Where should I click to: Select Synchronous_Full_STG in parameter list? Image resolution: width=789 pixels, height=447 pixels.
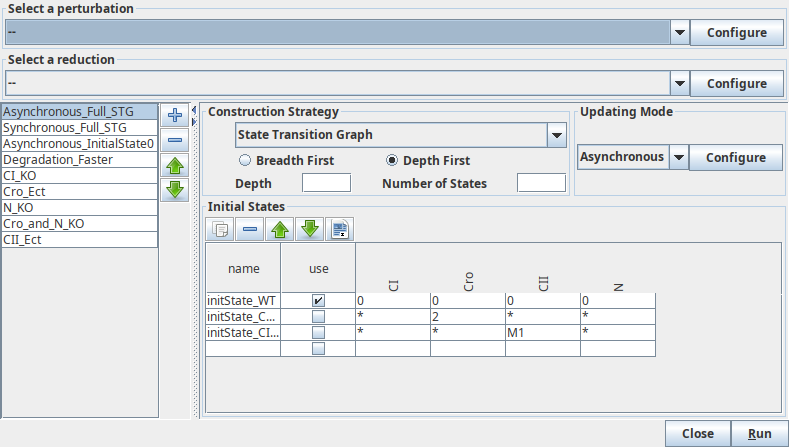[80, 128]
